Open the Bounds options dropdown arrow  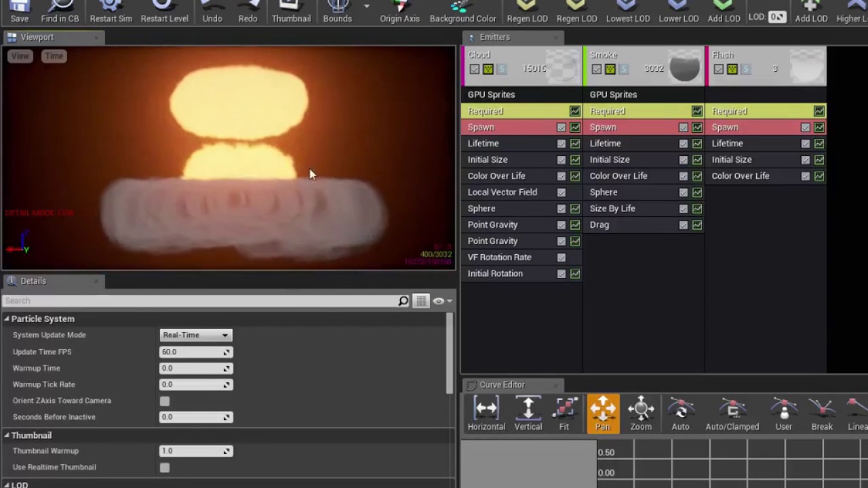pyautogui.click(x=367, y=6)
